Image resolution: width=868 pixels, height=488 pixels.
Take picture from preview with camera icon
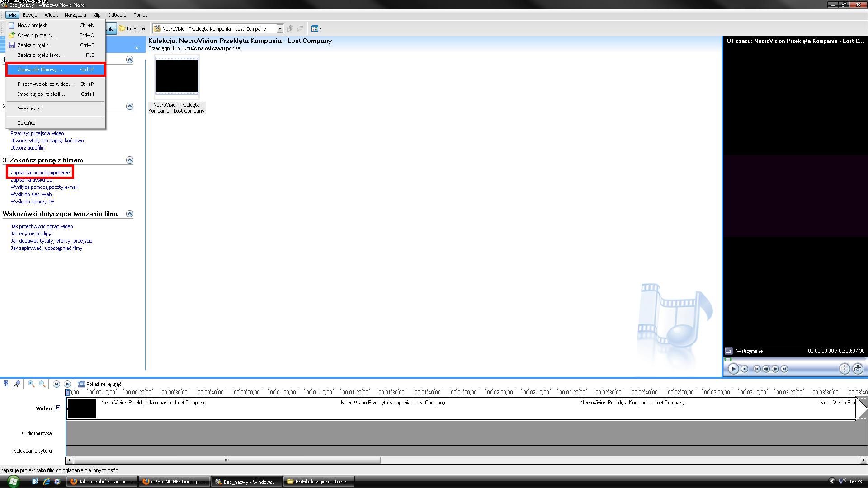858,369
